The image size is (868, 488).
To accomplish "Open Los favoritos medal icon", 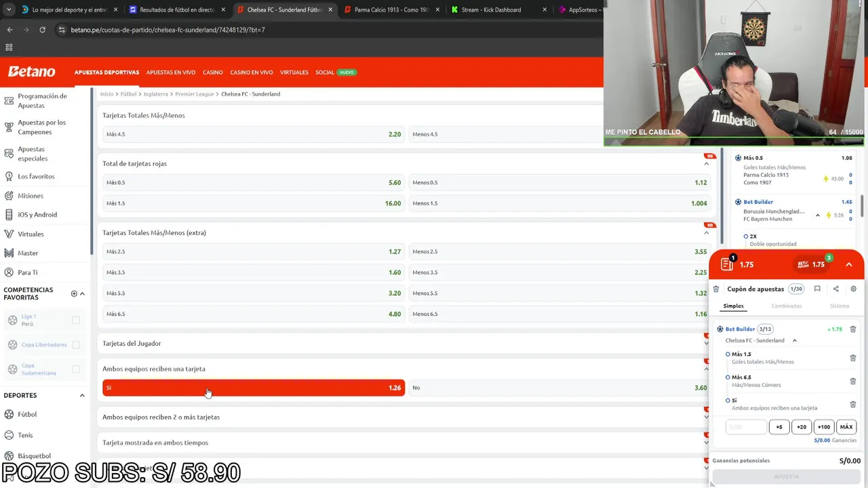I will [x=9, y=176].
